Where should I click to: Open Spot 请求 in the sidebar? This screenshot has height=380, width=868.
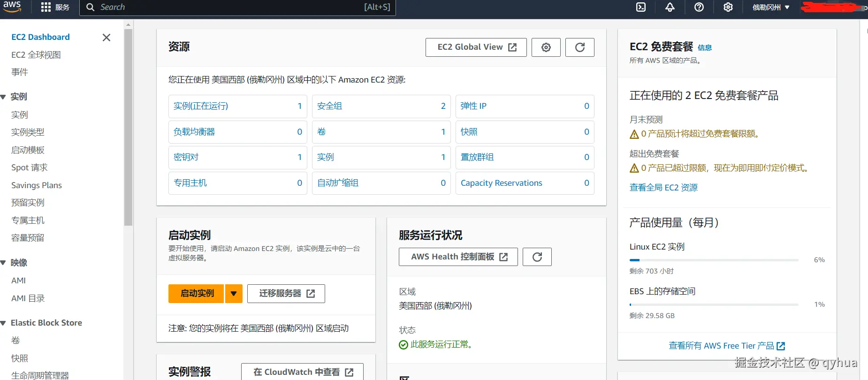30,167
